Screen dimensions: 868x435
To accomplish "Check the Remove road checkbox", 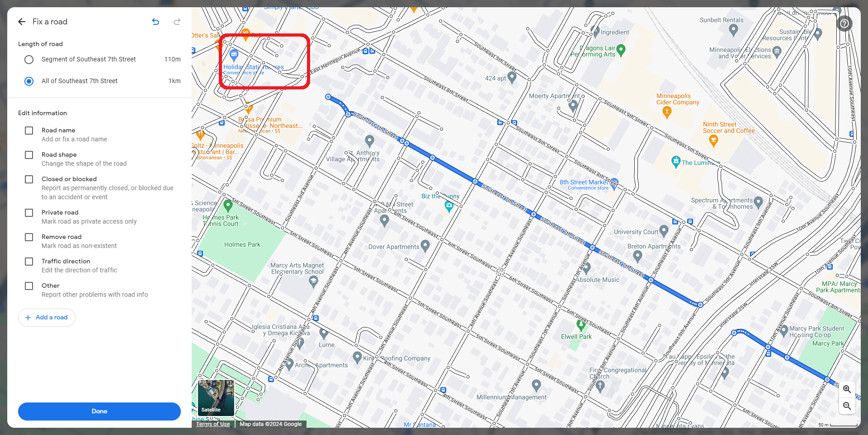I will coord(29,237).
